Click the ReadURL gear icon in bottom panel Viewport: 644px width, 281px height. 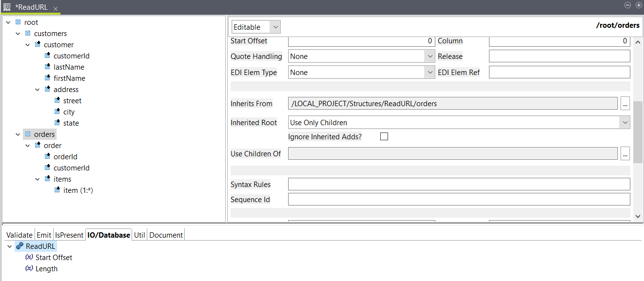point(20,246)
